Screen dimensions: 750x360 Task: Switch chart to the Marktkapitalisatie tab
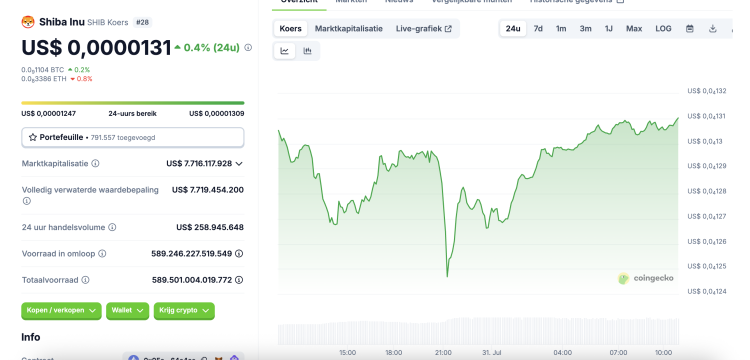349,29
